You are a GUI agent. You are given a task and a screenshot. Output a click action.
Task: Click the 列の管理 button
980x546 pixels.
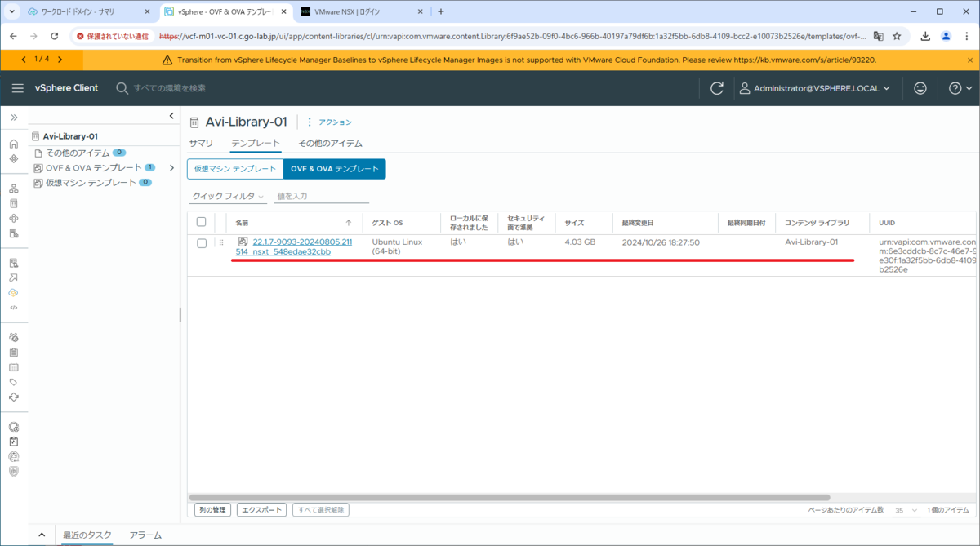click(213, 510)
